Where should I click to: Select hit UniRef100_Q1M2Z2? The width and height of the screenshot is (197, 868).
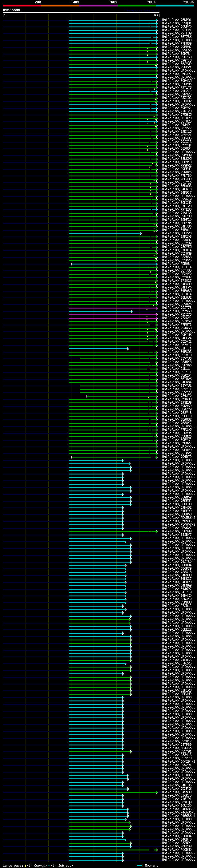pos(176,91)
